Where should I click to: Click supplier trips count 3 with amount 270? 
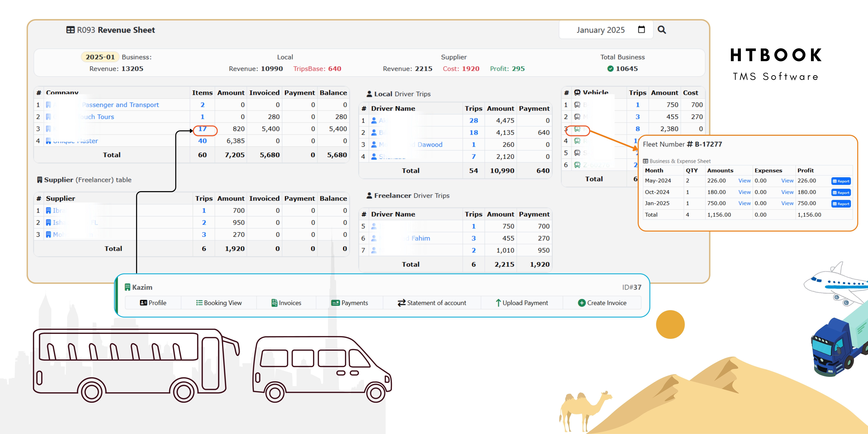click(204, 235)
